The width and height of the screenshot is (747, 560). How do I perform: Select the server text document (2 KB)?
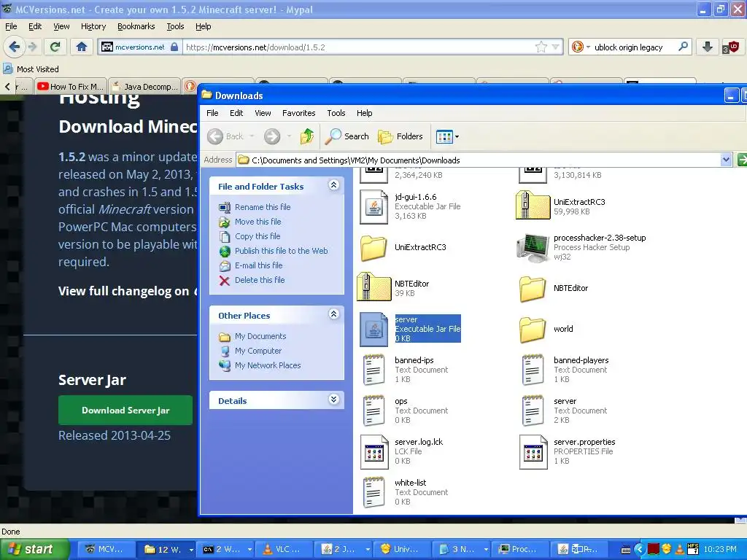(533, 411)
